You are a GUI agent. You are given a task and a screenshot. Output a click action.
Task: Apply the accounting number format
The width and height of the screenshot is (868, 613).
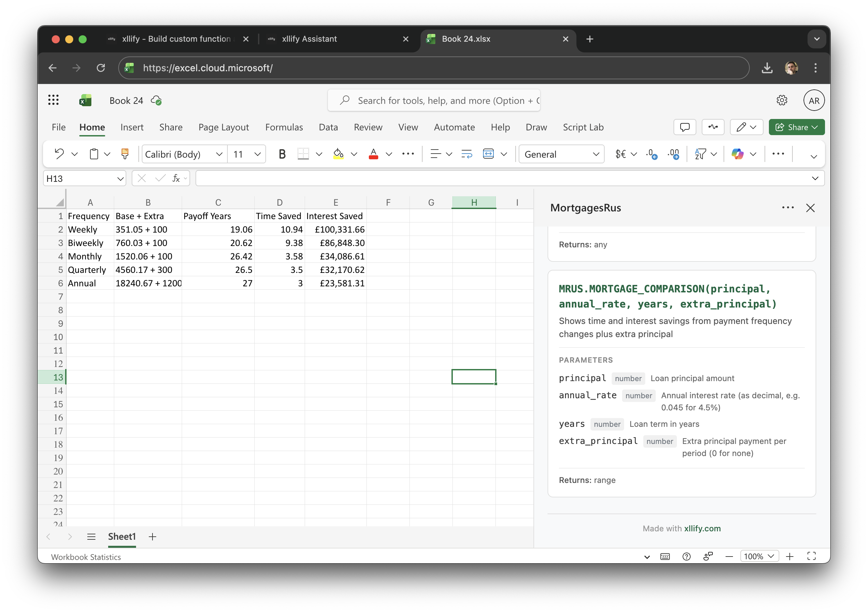(x=620, y=154)
